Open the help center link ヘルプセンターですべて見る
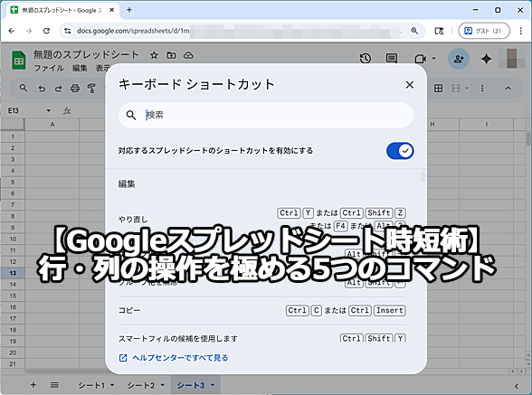Screen dimensions: 532x395 [174, 358]
